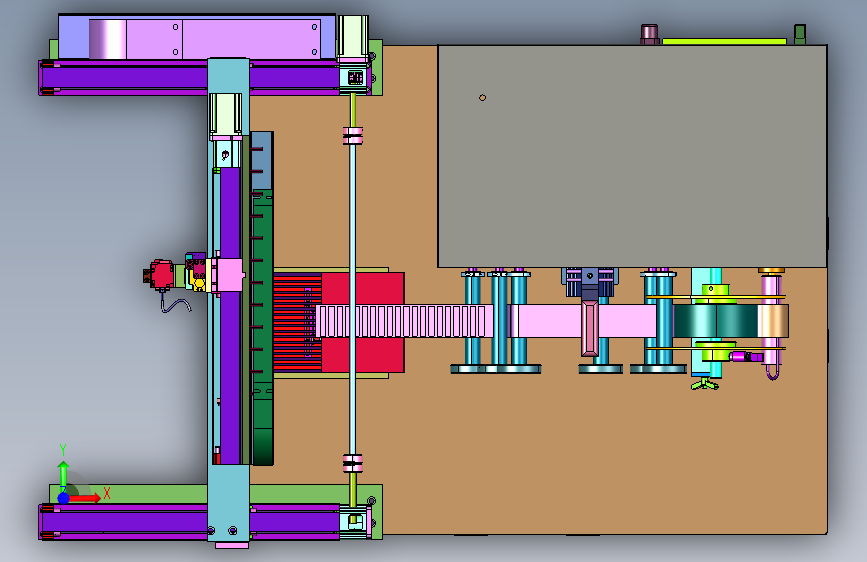Viewport: 867px width, 562px height.
Task: Select the upper pink shaft coupling
Action: coord(352,136)
